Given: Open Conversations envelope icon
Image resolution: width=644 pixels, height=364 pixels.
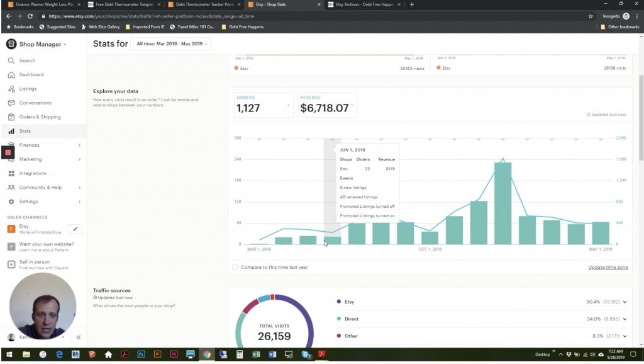Looking at the screenshot, I should pyautogui.click(x=11, y=103).
